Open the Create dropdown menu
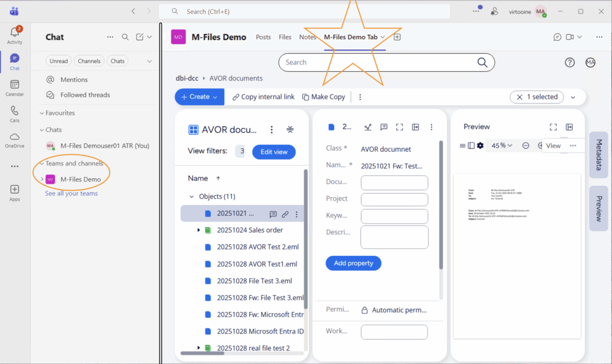Screen dimensions: 612x364 [199, 97]
